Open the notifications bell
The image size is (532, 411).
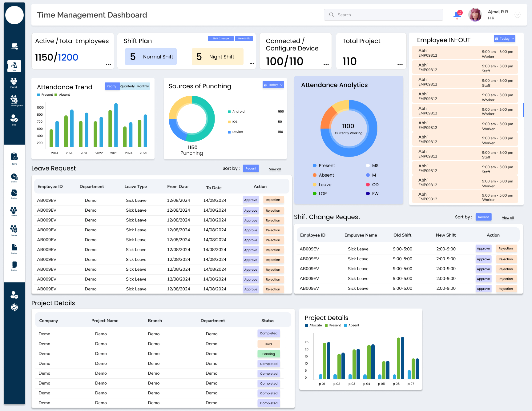(x=457, y=15)
